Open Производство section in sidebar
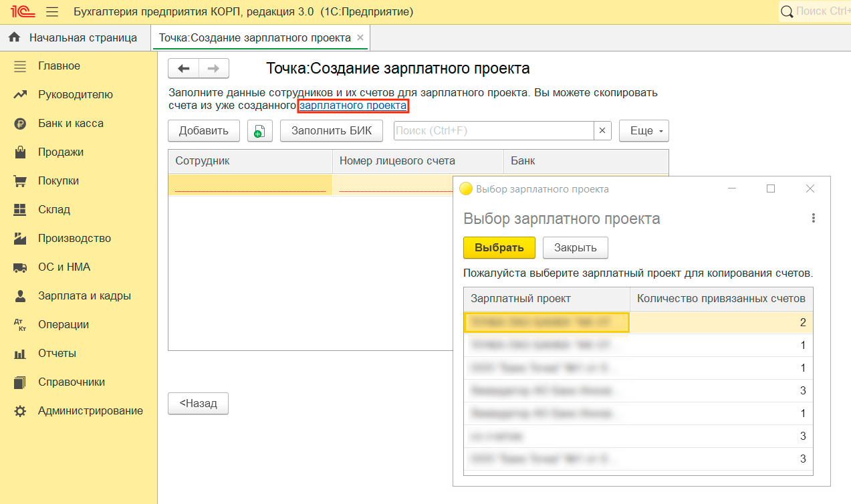The height and width of the screenshot is (504, 851). pos(74,239)
